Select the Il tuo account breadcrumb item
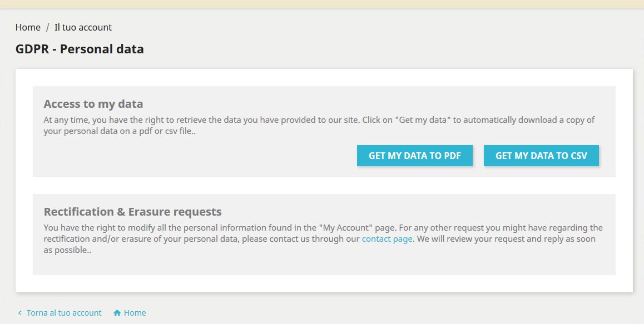The height and width of the screenshot is (324, 644). (x=83, y=27)
